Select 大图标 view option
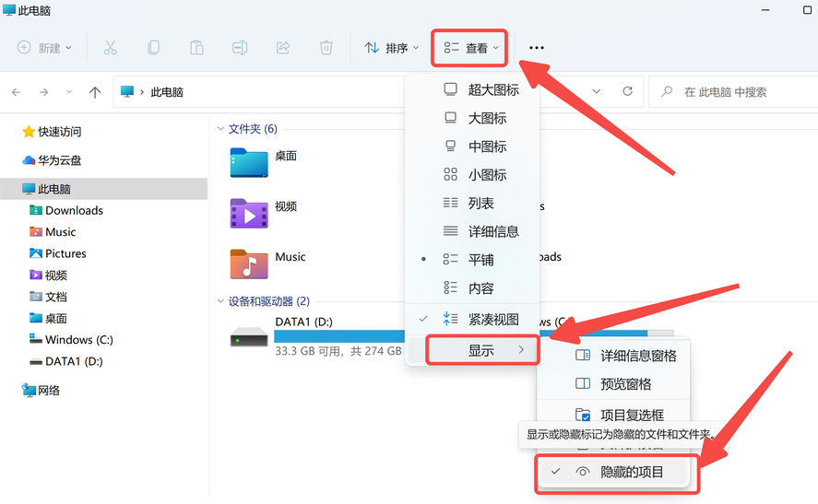Image resolution: width=818 pixels, height=504 pixels. click(472, 118)
